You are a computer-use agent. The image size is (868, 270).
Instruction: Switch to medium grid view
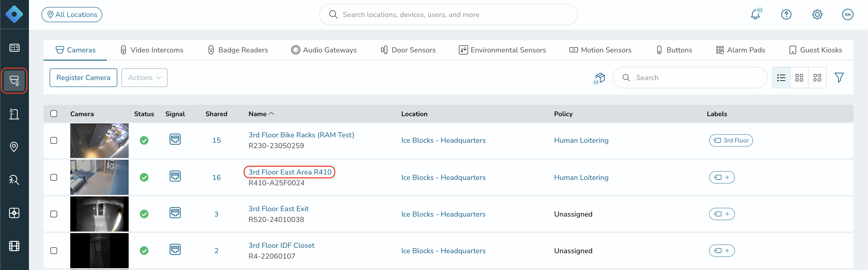pyautogui.click(x=799, y=78)
